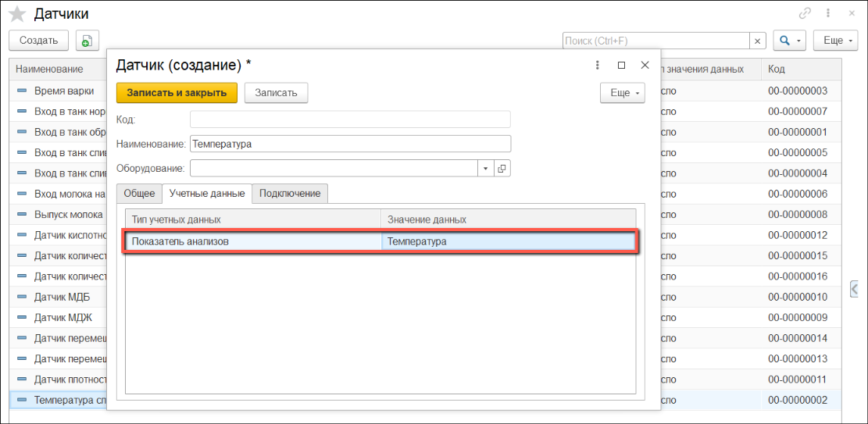Click the Наименование input field in the dialog
Image resolution: width=868 pixels, height=424 pixels.
tap(350, 144)
